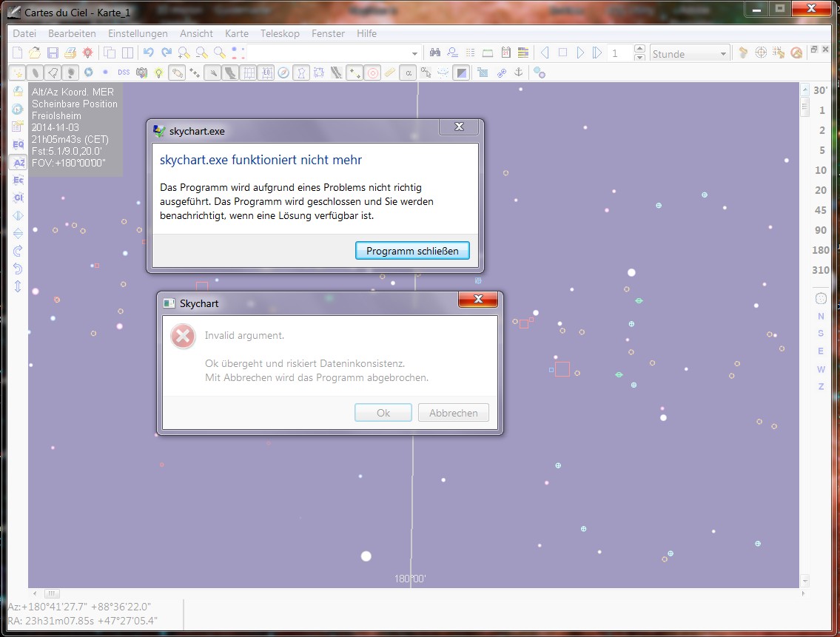Screen dimensions: 840x637
Task: Open the Stunde time unit dropdown
Action: pyautogui.click(x=723, y=53)
